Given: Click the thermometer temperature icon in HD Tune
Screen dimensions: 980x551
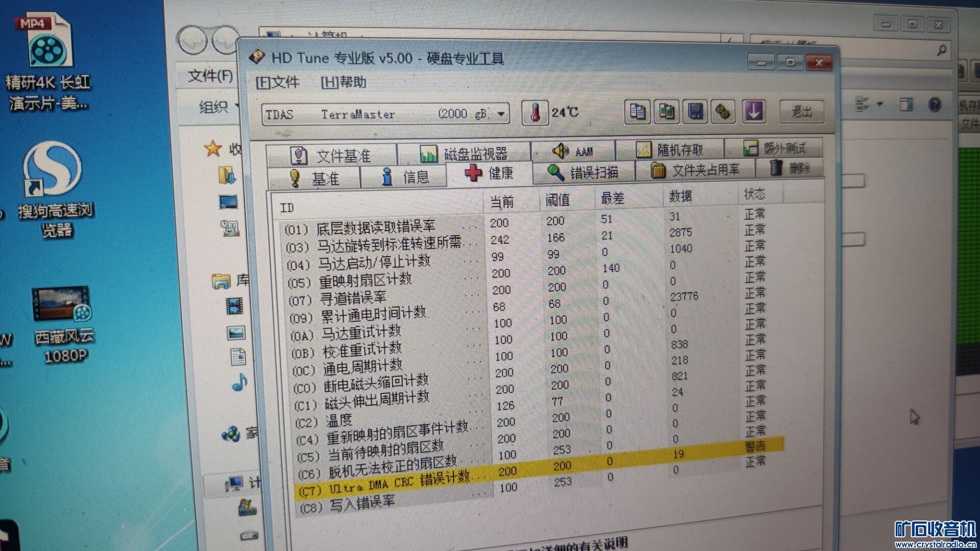Looking at the screenshot, I should (x=534, y=112).
